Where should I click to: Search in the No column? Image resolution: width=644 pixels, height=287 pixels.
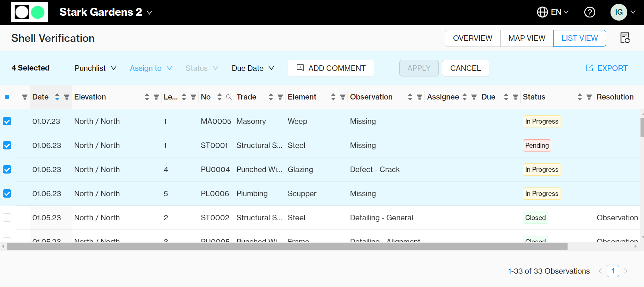229,97
